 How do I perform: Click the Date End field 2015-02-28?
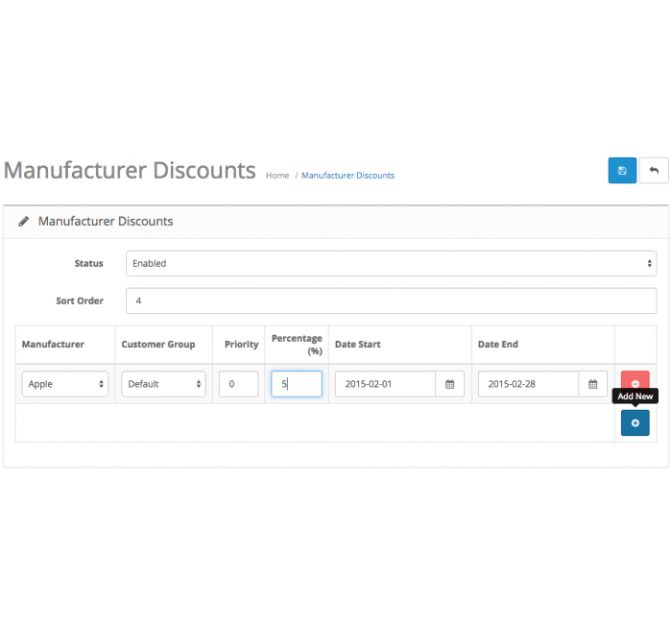coord(528,384)
